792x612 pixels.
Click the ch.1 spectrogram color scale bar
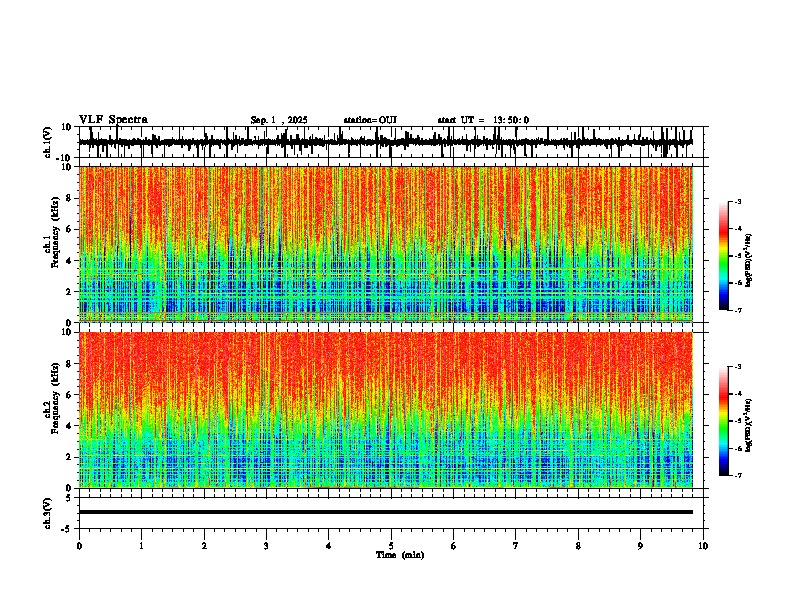723,256
